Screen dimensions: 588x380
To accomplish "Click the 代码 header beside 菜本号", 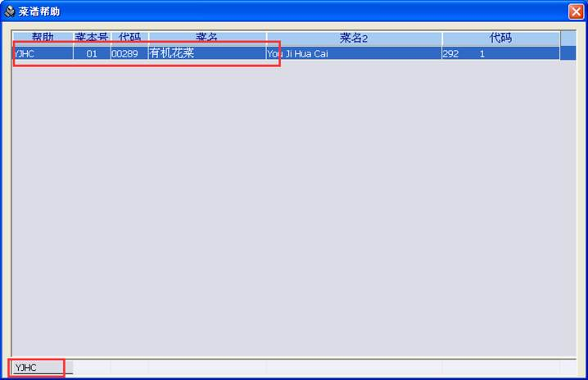I will click(129, 38).
